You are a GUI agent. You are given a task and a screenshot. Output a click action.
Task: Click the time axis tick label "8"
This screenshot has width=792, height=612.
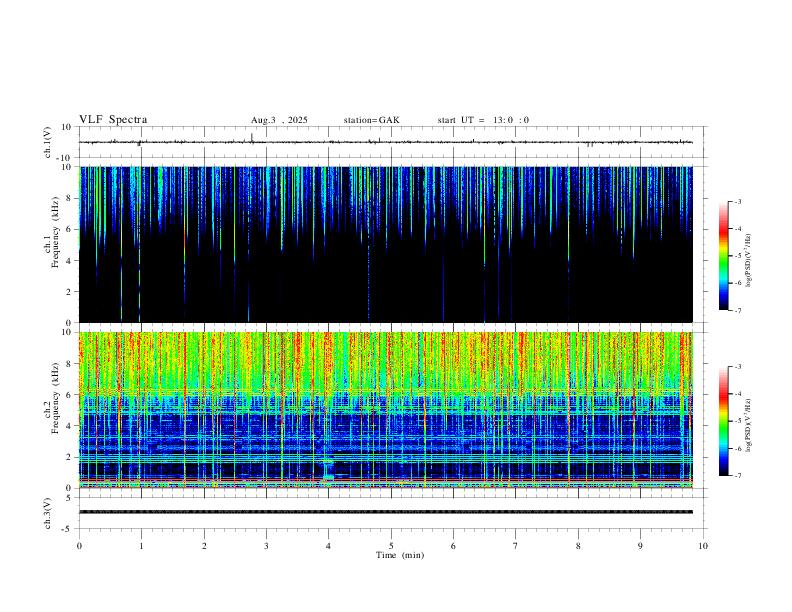pyautogui.click(x=578, y=546)
